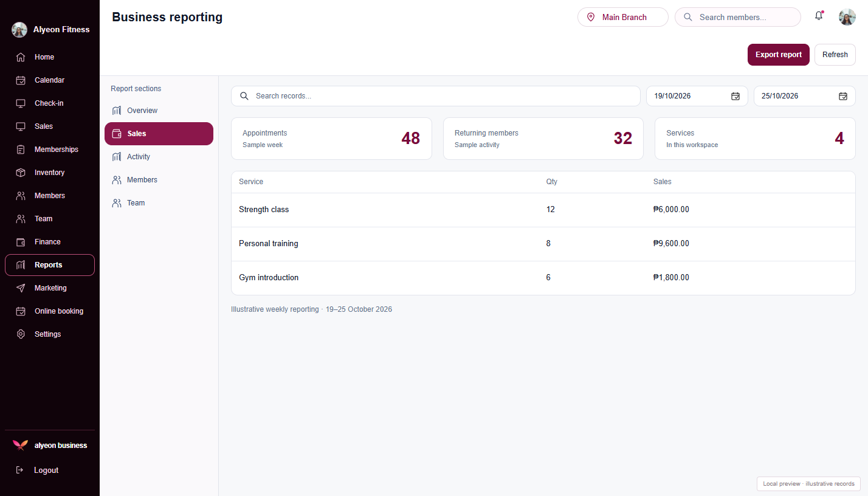868x496 pixels.
Task: Click the Appointments summary card
Action: tap(331, 139)
